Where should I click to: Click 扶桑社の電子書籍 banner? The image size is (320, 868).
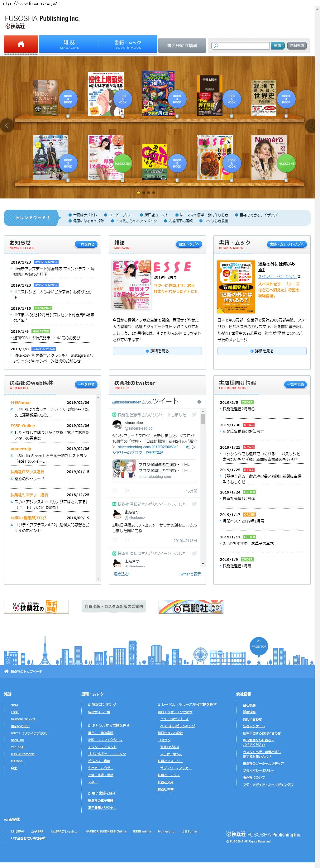point(36,607)
